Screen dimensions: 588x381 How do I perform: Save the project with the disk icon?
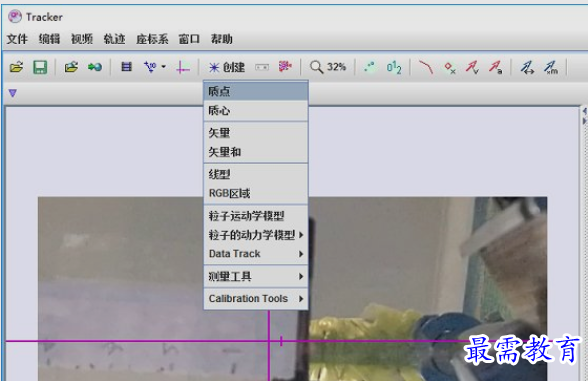(40, 67)
